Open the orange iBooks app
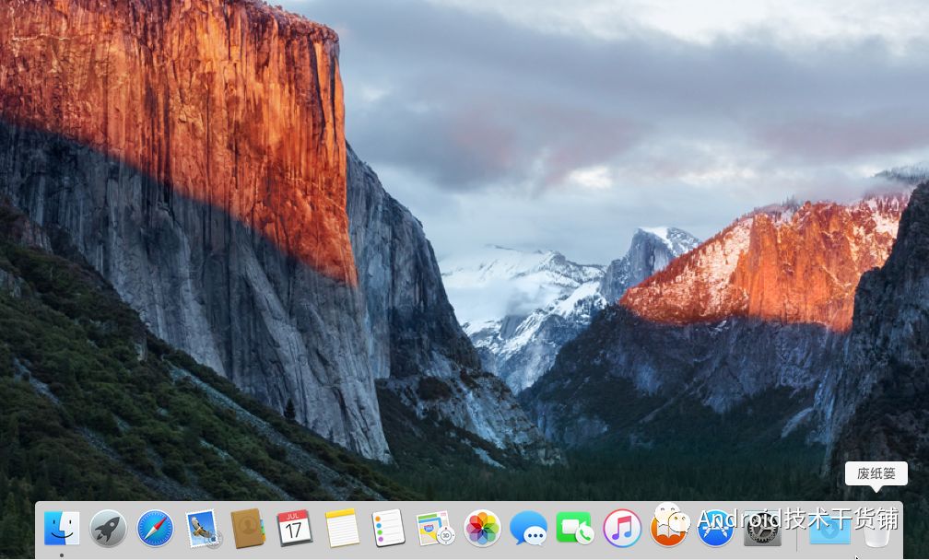The width and height of the screenshot is (929, 560). 668,528
